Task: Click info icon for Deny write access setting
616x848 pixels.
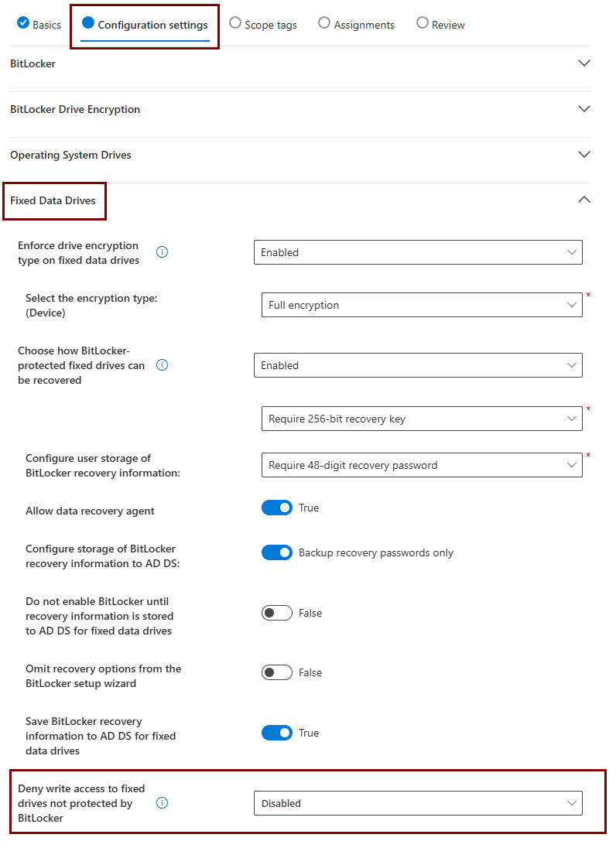Action: tap(163, 803)
